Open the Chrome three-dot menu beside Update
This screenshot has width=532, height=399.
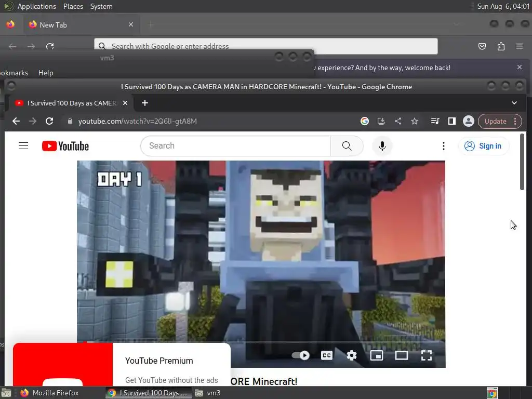coord(515,121)
